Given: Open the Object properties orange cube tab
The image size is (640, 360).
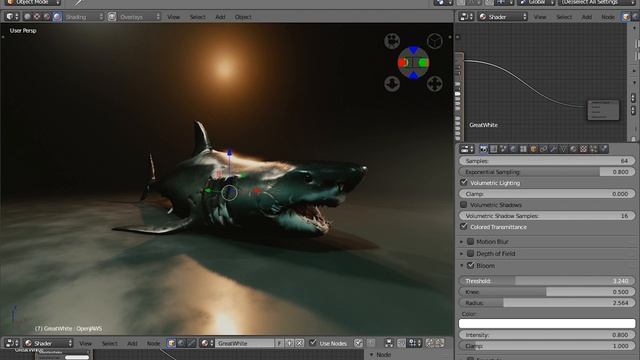Looking at the screenshot, I should pyautogui.click(x=533, y=149).
